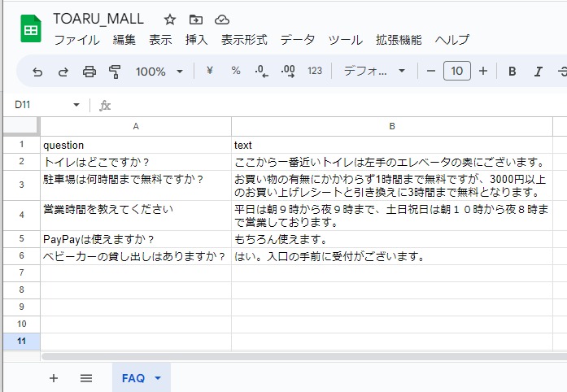Toggle italic formatting

click(x=537, y=72)
